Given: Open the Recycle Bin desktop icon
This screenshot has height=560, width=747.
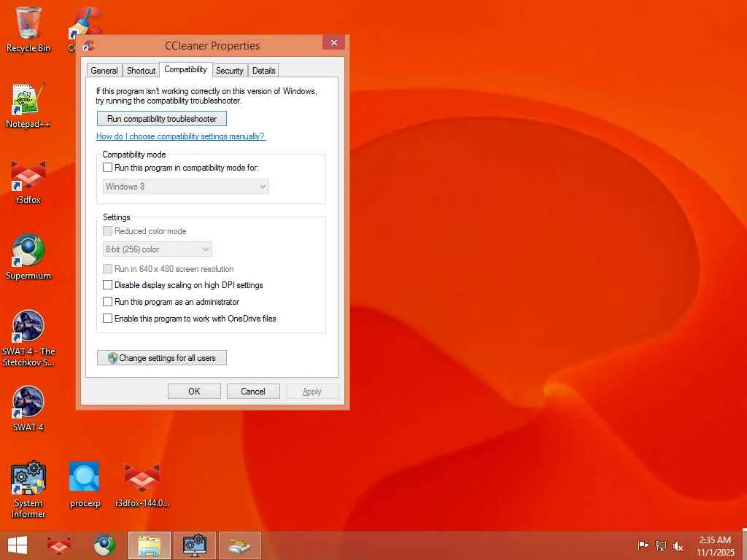Looking at the screenshot, I should click(x=28, y=29).
